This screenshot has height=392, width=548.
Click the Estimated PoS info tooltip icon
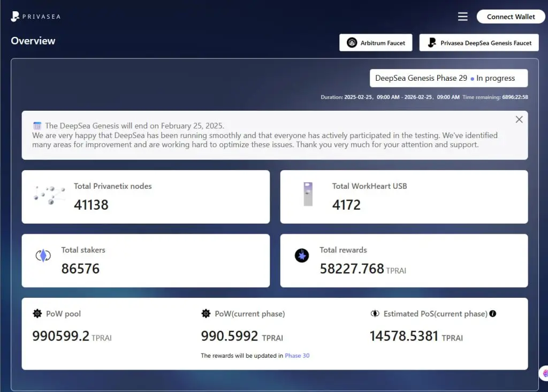pyautogui.click(x=493, y=314)
